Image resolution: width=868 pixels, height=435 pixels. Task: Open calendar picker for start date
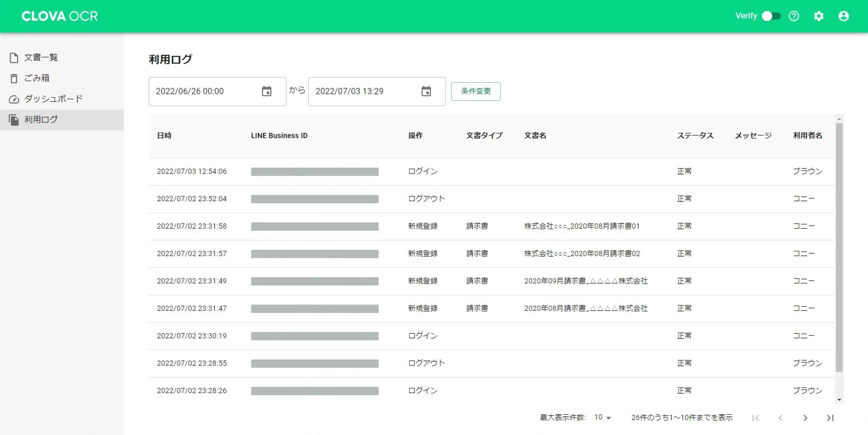(x=266, y=91)
